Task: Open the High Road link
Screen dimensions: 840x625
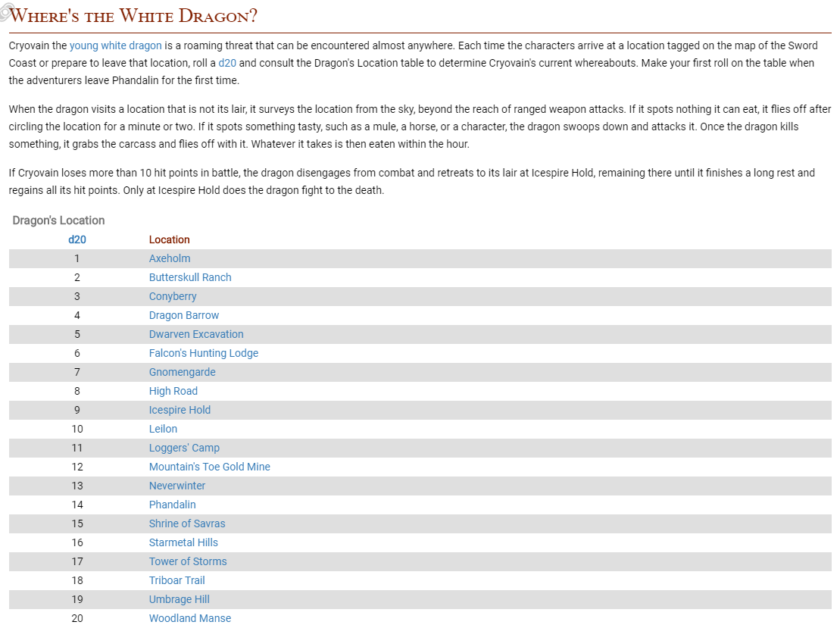Action: [173, 391]
